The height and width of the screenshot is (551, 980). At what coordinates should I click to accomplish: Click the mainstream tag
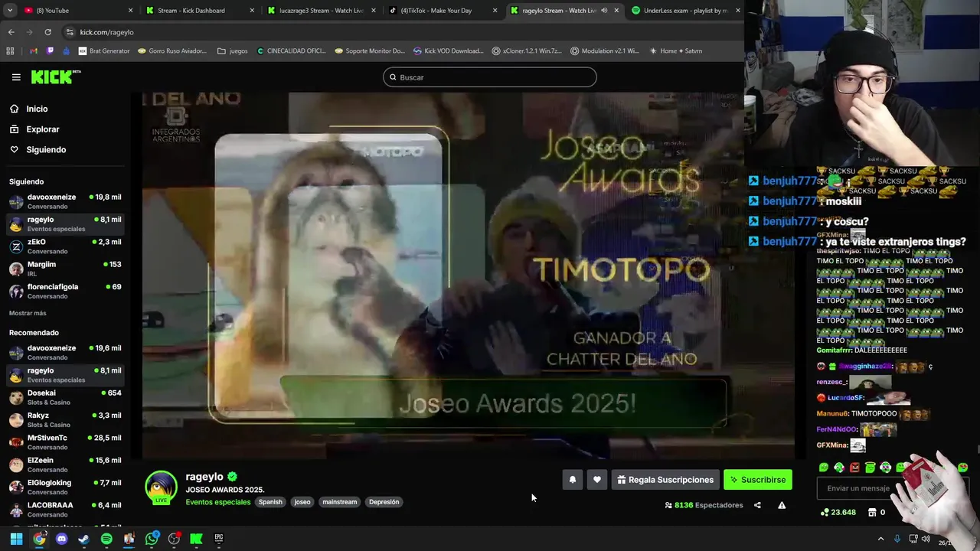(339, 502)
